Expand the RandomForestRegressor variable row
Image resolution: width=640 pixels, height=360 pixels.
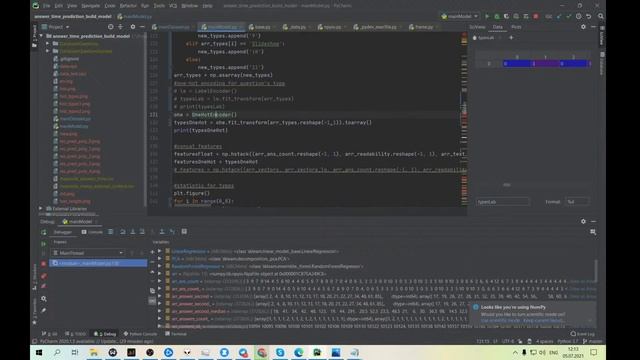click(x=160, y=267)
